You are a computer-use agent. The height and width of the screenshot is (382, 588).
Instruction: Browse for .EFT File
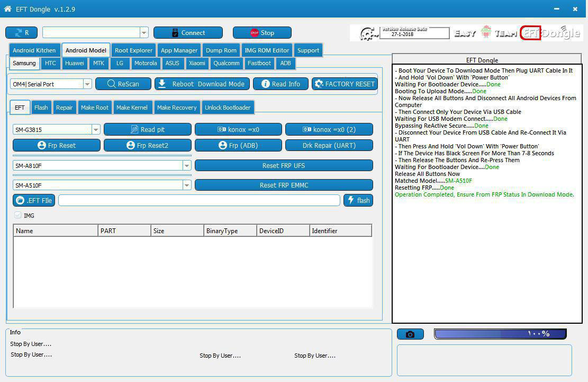tap(34, 200)
